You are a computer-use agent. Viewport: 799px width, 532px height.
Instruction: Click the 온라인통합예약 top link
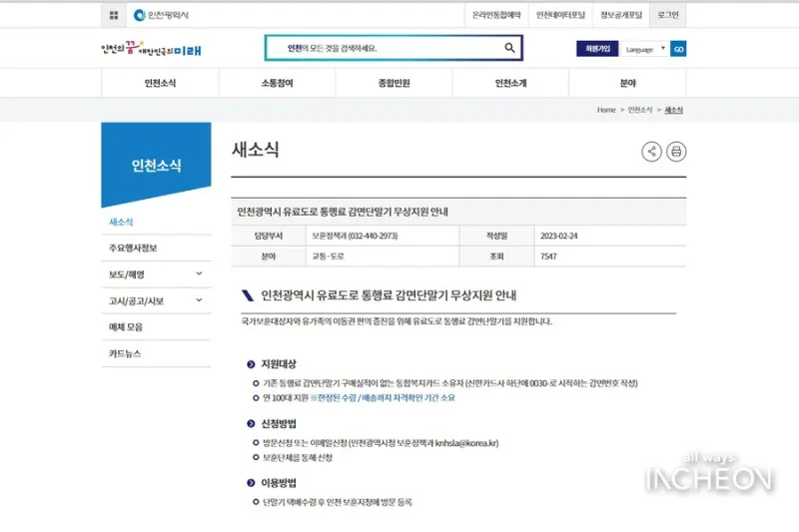[496, 15]
